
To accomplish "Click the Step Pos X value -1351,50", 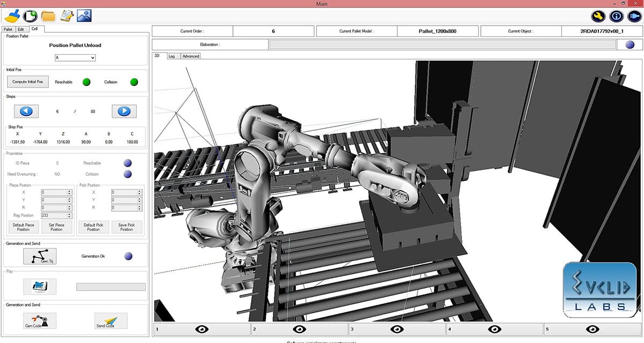I will pos(17,142).
